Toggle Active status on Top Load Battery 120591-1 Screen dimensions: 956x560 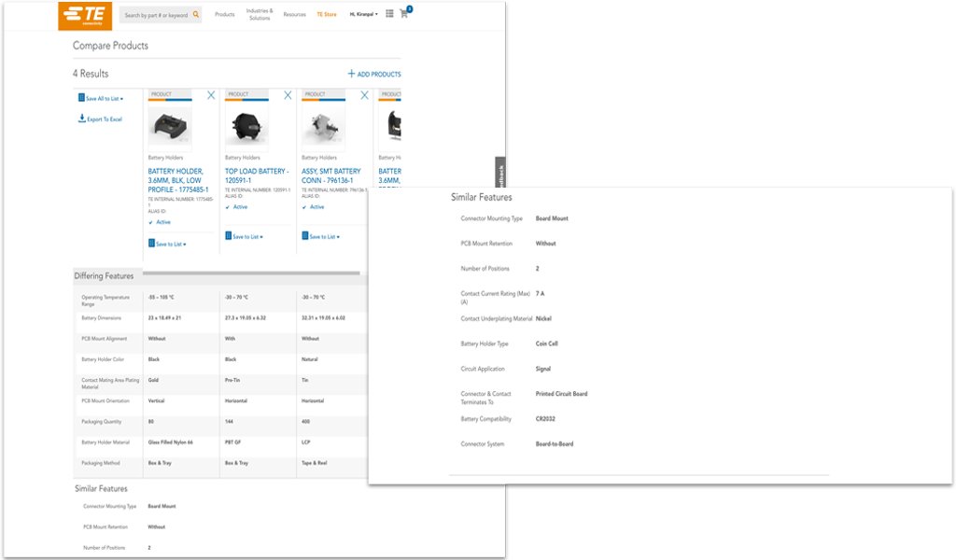[x=235, y=206]
